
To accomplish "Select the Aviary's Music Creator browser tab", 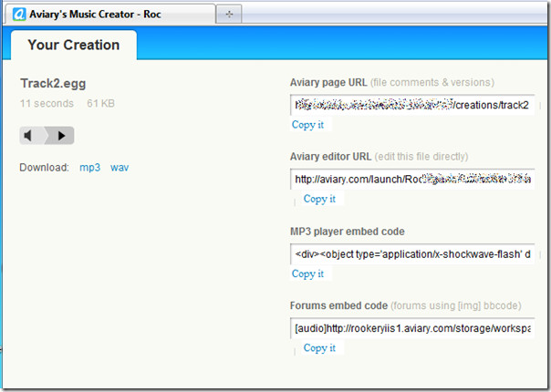I will tap(109, 15).
